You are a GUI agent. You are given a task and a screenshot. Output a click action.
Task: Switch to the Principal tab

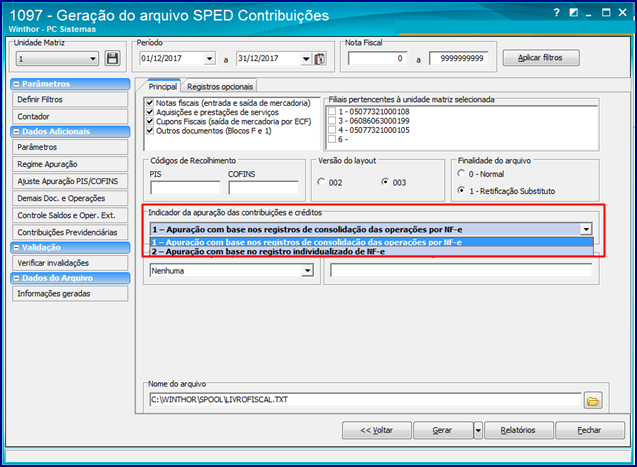pos(162,86)
